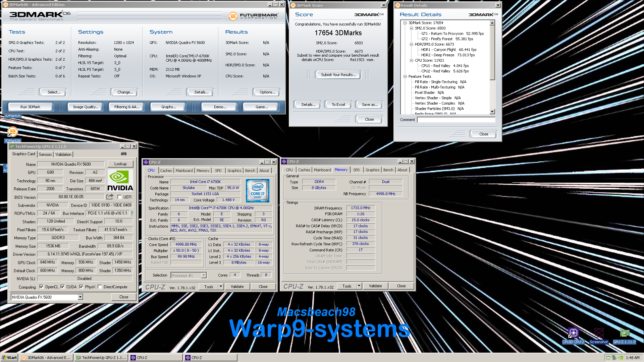Click Validate in the Memory-tab CPU-Z window
The height and width of the screenshot is (362, 644).
tap(375, 286)
